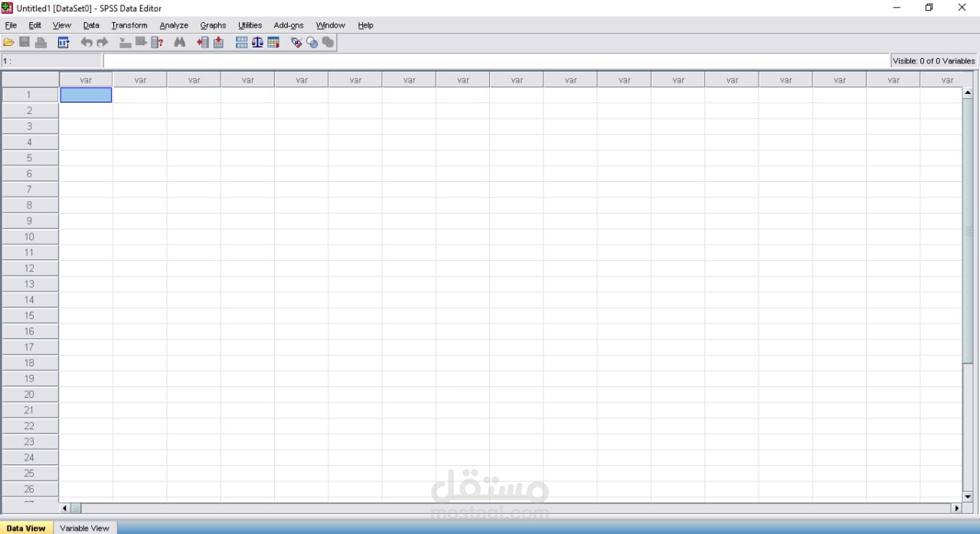Viewport: 980px width, 534px height.
Task: Click the vertical scrollbar down arrow
Action: pyautogui.click(x=968, y=497)
